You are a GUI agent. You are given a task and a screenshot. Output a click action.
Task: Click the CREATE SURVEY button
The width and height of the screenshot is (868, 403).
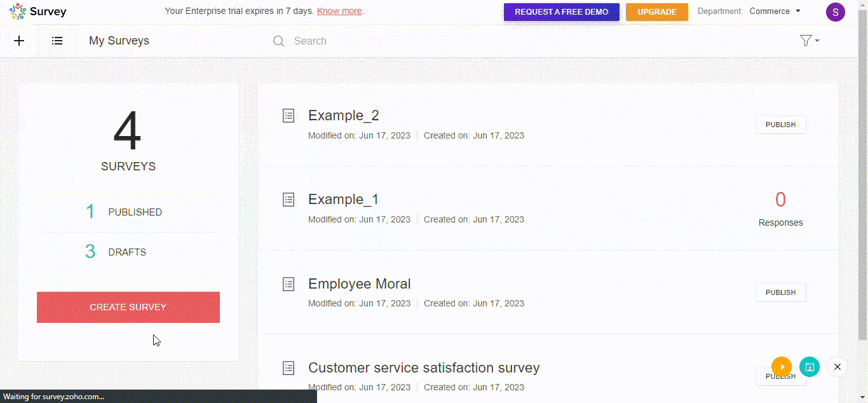[x=128, y=307]
